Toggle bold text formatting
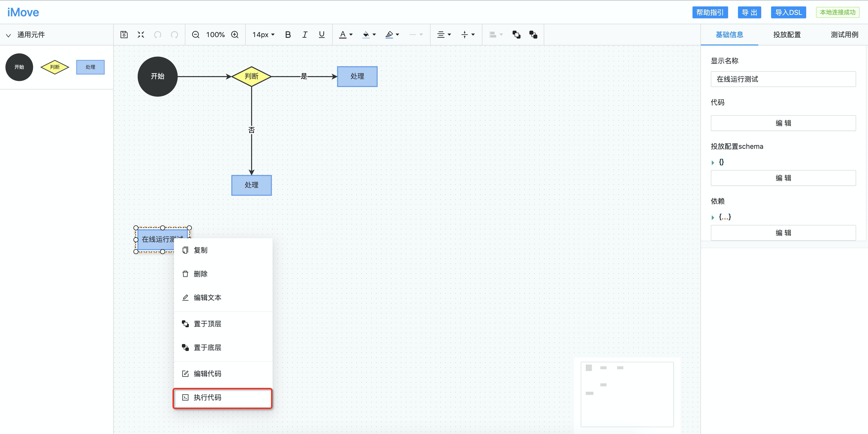 [x=288, y=35]
